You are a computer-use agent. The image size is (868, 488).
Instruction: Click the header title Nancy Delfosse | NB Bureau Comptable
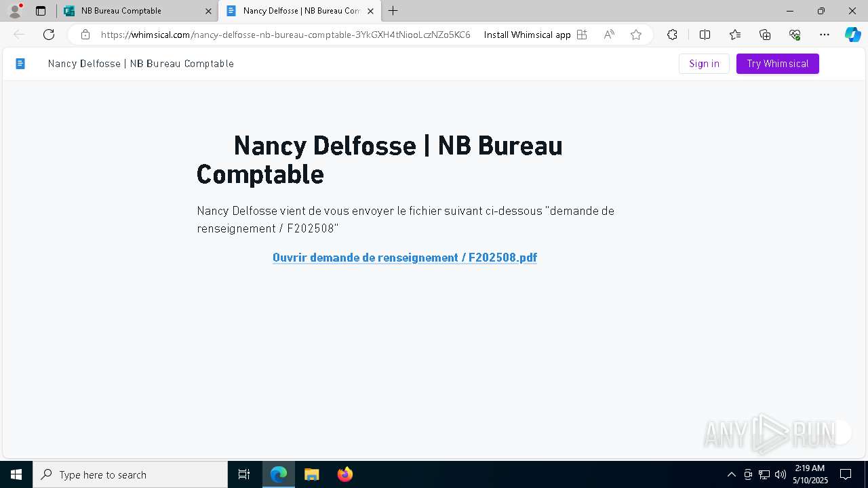pos(141,64)
